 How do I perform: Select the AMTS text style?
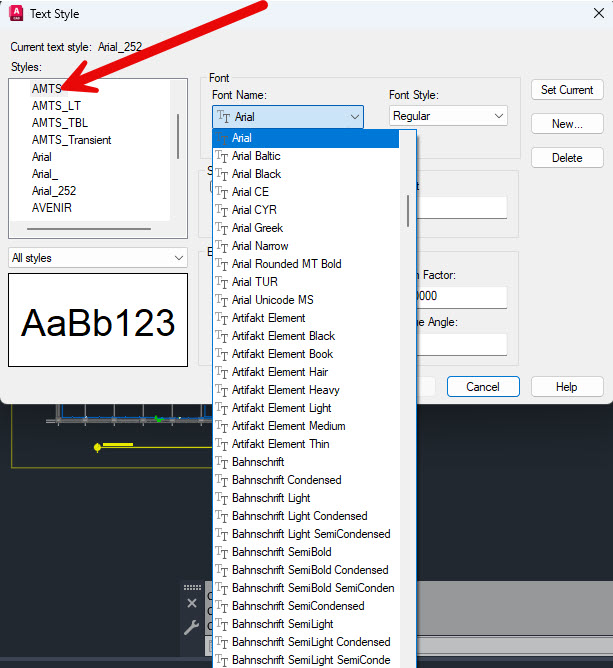coord(47,89)
